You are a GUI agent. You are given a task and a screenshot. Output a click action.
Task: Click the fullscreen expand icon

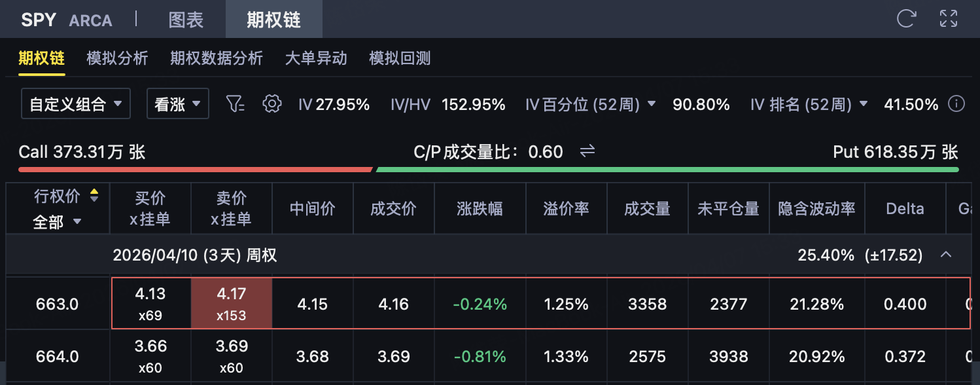pyautogui.click(x=948, y=18)
